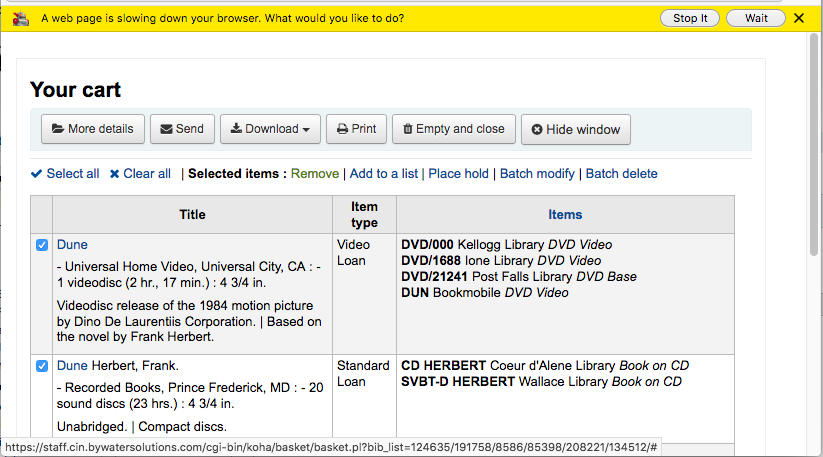Click Clear all link
Screen dimensions: 823x457
[x=140, y=174]
